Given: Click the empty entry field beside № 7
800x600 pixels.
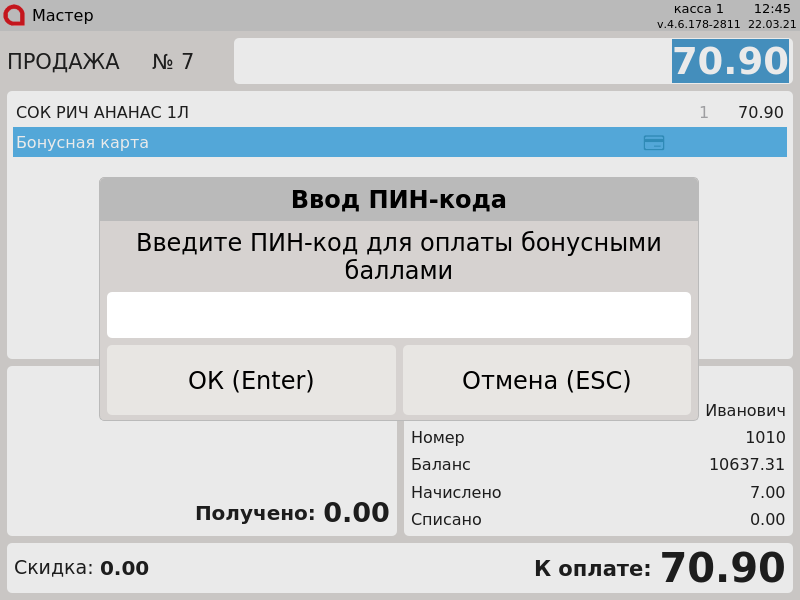Looking at the screenshot, I should (x=450, y=62).
